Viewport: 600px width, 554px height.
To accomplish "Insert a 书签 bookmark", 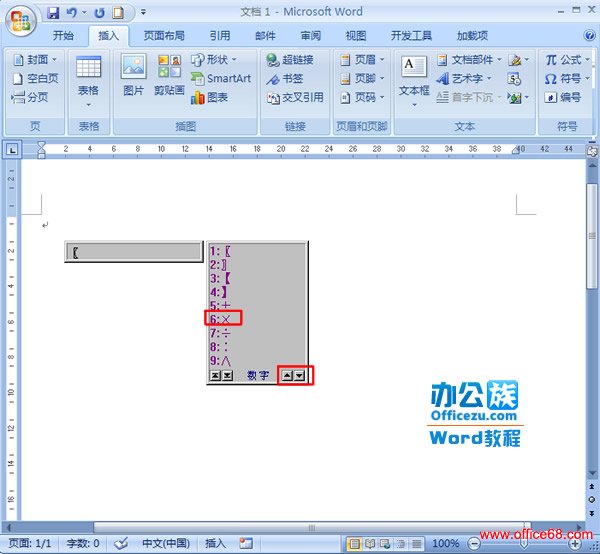I will tap(285, 78).
